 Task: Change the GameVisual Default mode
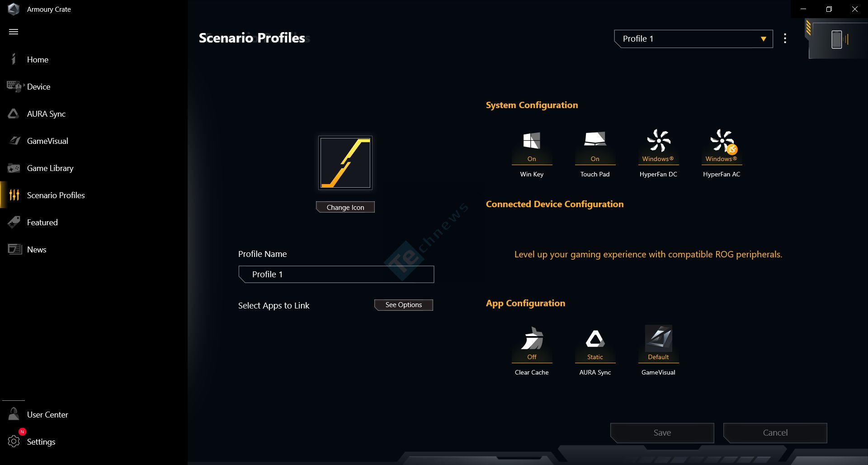coord(658,351)
